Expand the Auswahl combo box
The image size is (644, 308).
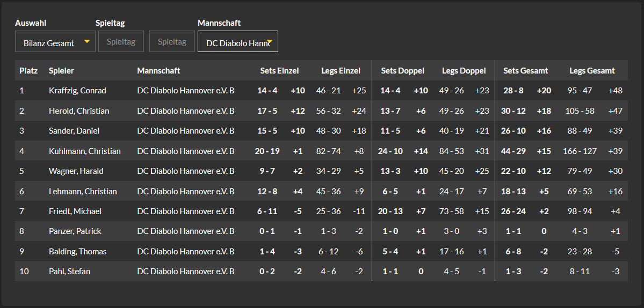pyautogui.click(x=55, y=41)
